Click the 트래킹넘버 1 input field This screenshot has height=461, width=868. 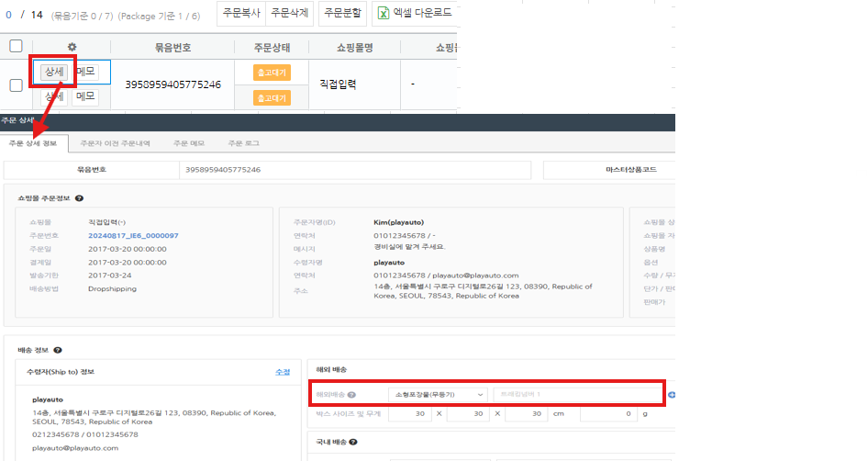coord(577,395)
